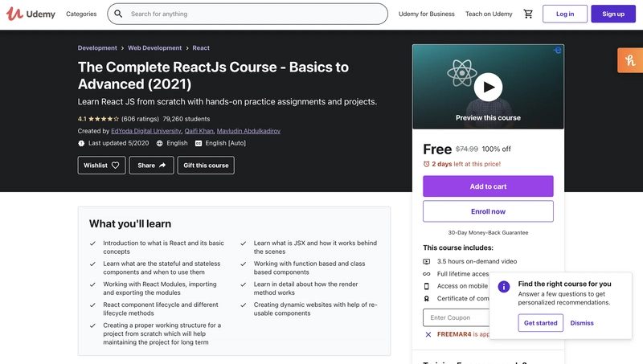This screenshot has width=643, height=364.
Task: Click the 30-Day Money-Back Guarantee text
Action: [488, 233]
